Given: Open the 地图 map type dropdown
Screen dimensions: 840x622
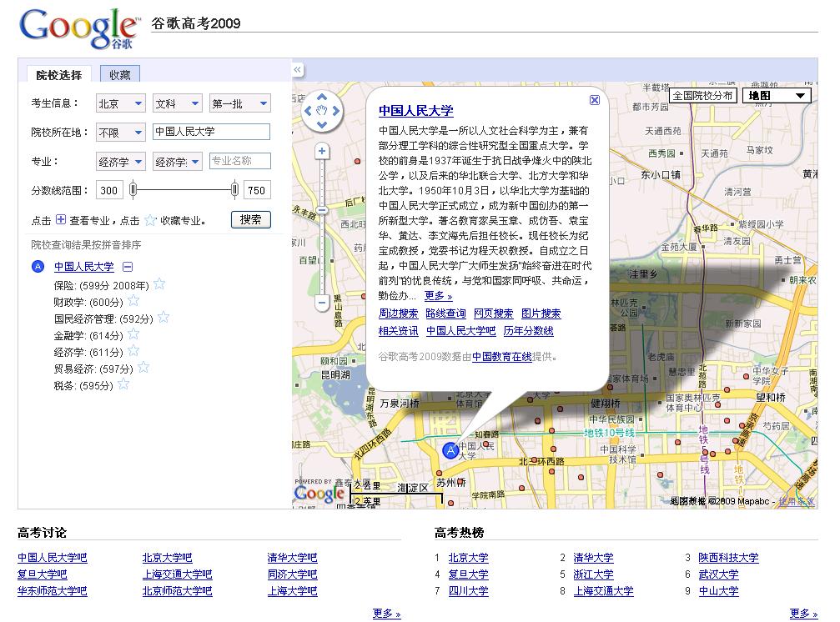Looking at the screenshot, I should [777, 96].
